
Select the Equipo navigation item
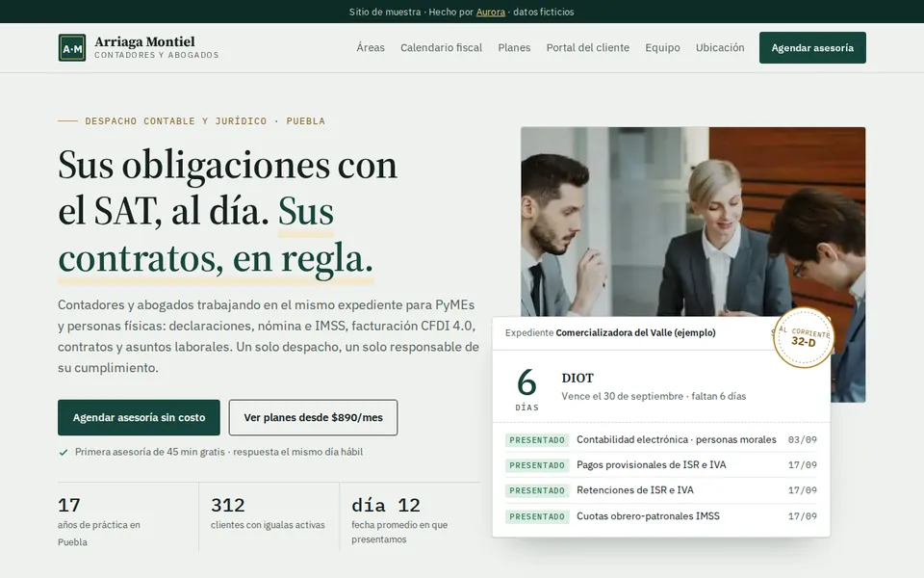click(662, 48)
